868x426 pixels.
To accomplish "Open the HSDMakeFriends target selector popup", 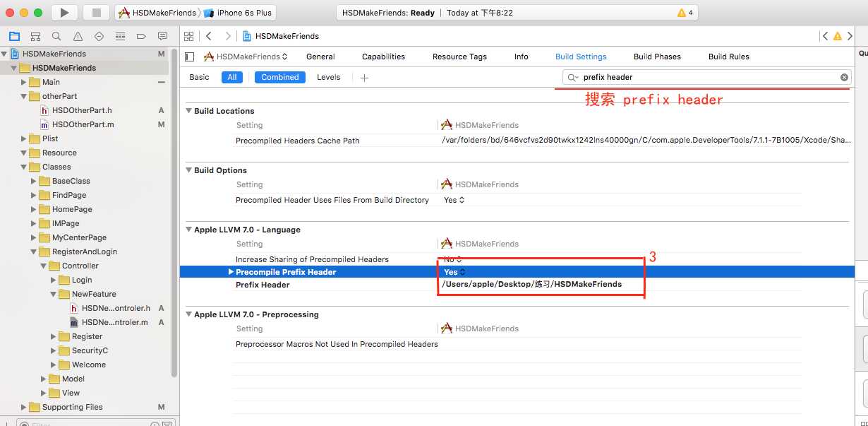I will [246, 57].
